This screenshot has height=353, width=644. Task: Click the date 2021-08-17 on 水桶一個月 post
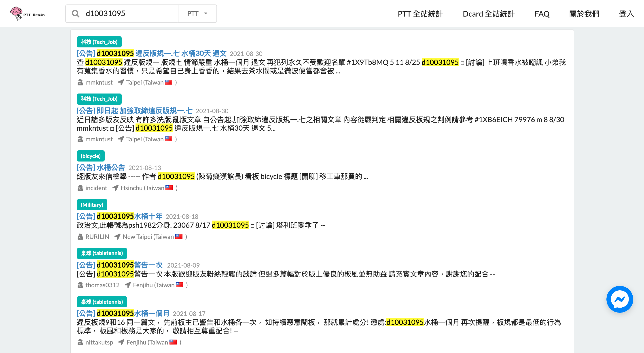tap(189, 313)
